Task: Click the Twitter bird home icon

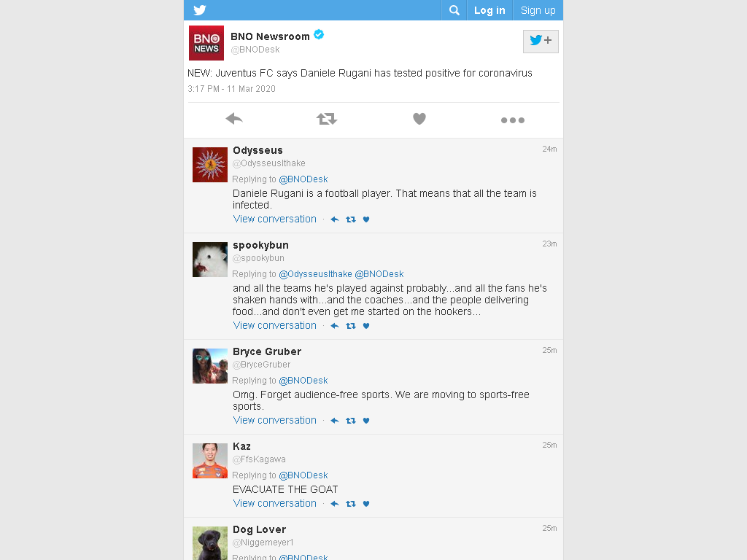Action: pos(200,10)
